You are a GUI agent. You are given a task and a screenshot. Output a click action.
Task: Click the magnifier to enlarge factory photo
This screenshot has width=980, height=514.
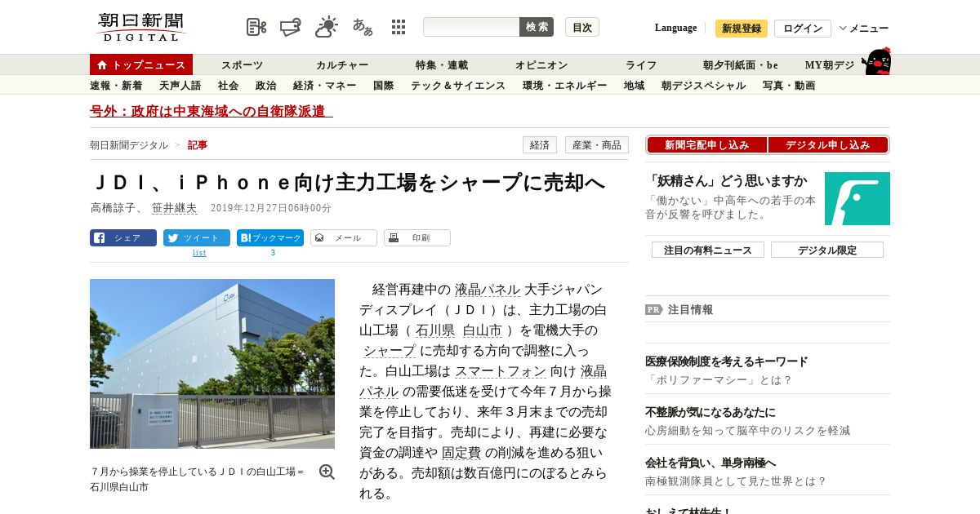click(x=327, y=472)
